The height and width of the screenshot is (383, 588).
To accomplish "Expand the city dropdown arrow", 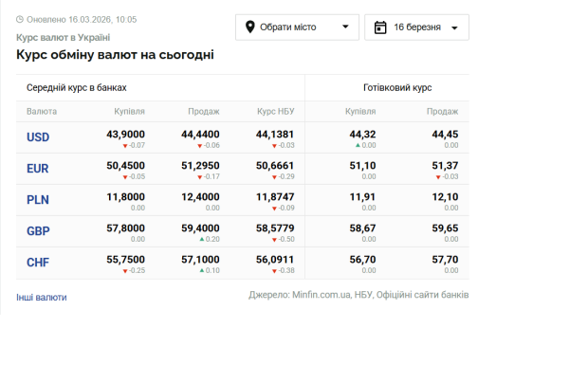I will coord(343,27).
